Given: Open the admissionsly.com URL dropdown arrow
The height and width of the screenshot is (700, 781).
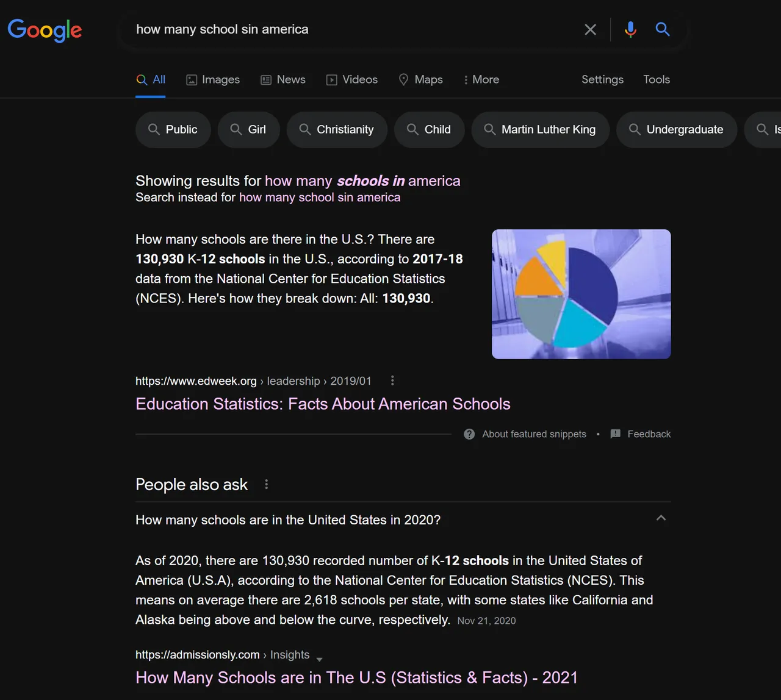Looking at the screenshot, I should click(319, 658).
